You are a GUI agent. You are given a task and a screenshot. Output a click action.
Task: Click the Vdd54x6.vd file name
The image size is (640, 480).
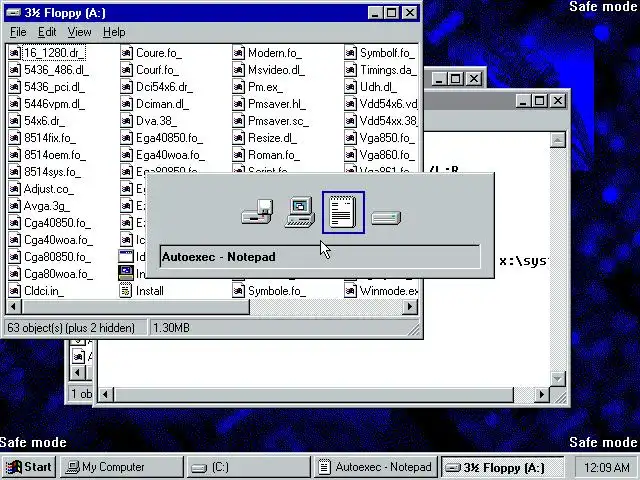pyautogui.click(x=388, y=104)
